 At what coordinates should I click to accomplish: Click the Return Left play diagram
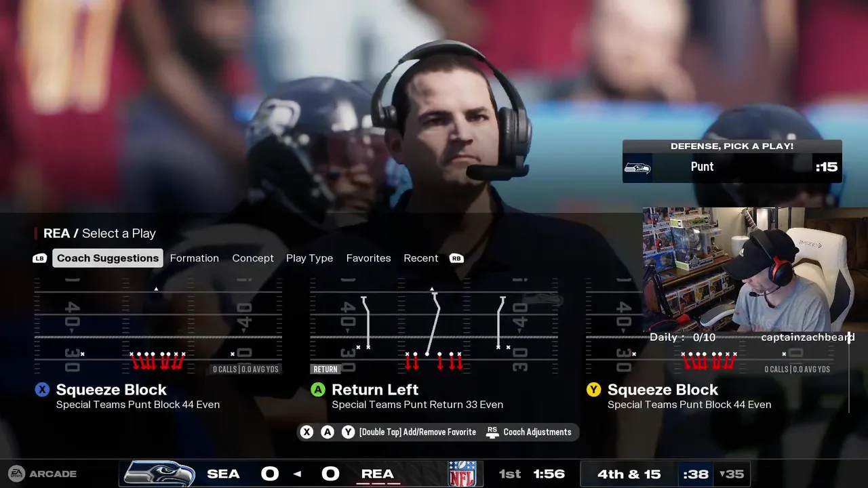point(434,326)
